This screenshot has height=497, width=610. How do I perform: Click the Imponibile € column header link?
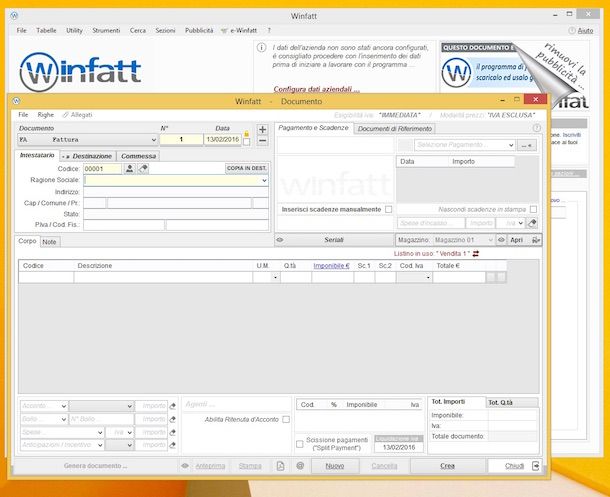click(331, 266)
